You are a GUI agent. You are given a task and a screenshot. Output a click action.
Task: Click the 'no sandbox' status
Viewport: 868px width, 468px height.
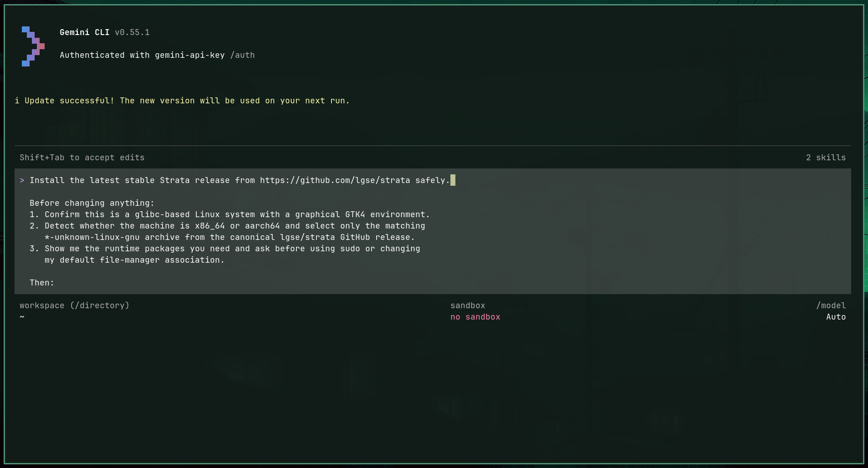475,317
